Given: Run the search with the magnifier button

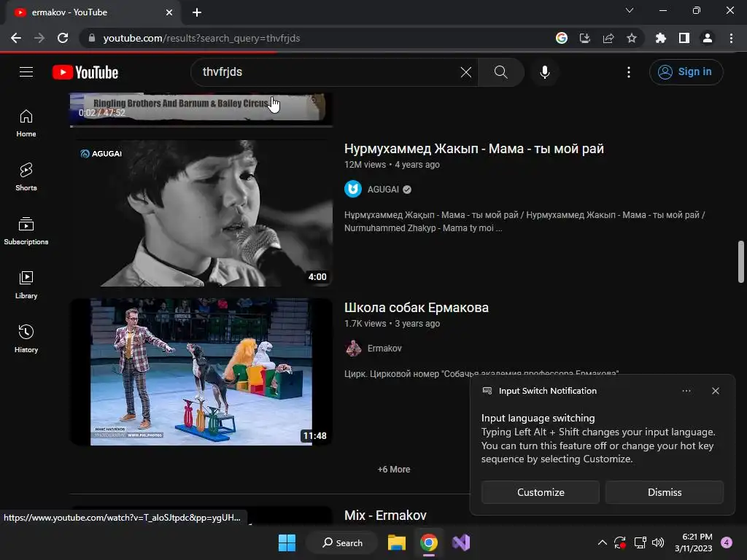Looking at the screenshot, I should point(500,72).
